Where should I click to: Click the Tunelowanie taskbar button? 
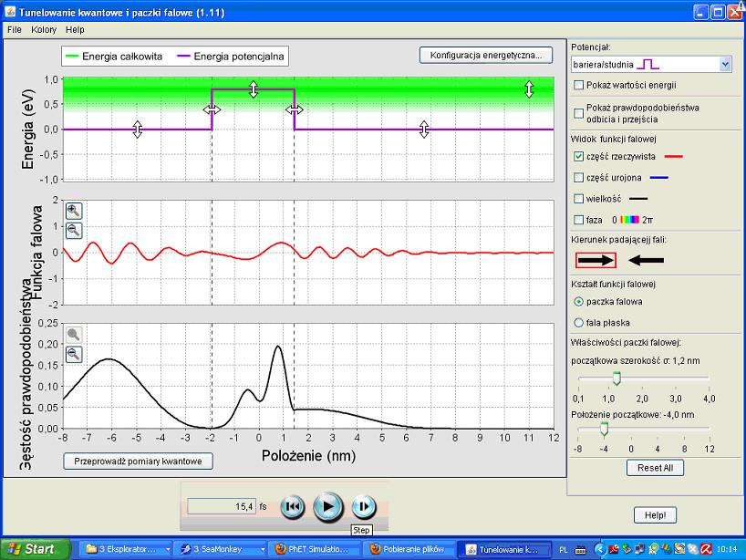(504, 549)
